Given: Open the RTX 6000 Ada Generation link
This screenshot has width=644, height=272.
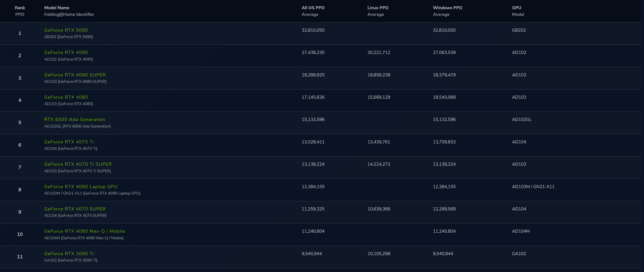Looking at the screenshot, I should (x=75, y=119).
